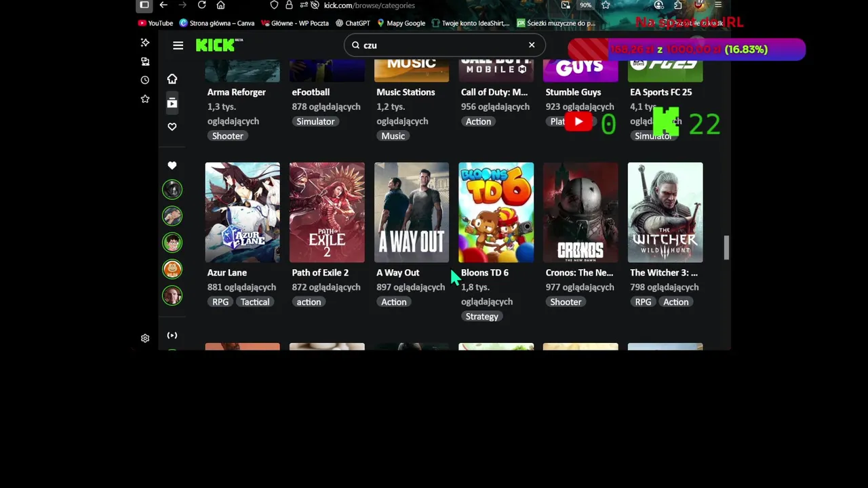Image resolution: width=868 pixels, height=488 pixels.
Task: Click Stumble Guys title text
Action: click(573, 92)
